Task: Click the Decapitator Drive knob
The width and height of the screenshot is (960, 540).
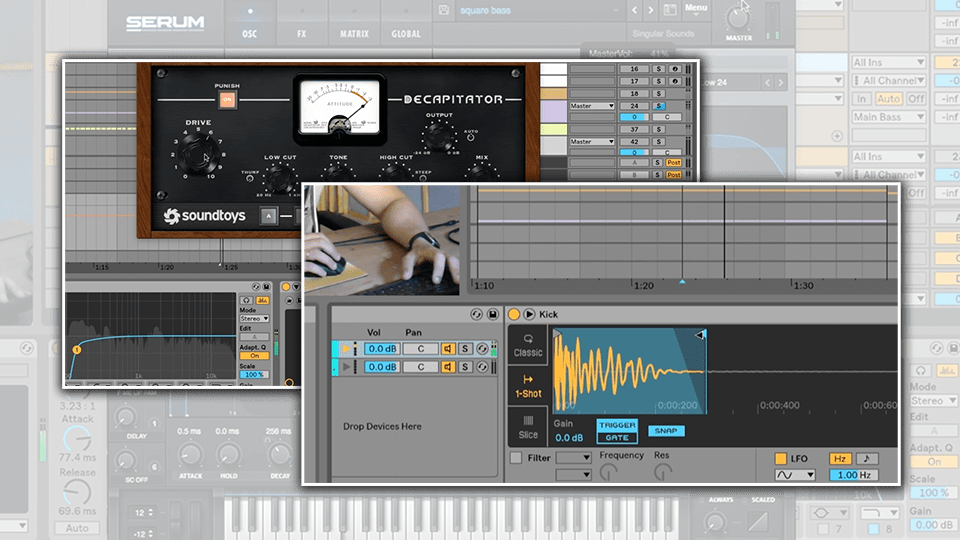Action: coord(197,153)
